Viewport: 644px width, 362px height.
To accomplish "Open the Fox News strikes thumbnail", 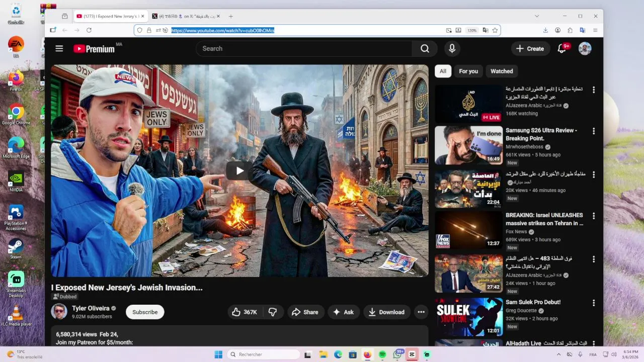I will pos(468,230).
